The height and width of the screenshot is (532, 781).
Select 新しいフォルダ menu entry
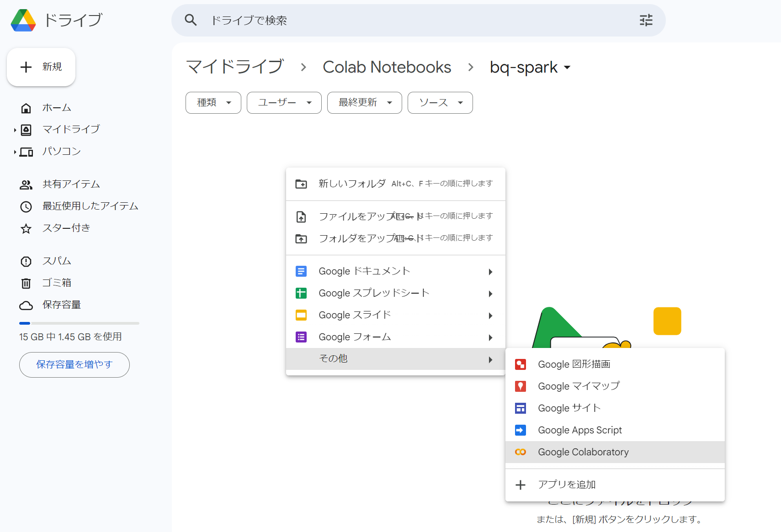point(396,184)
